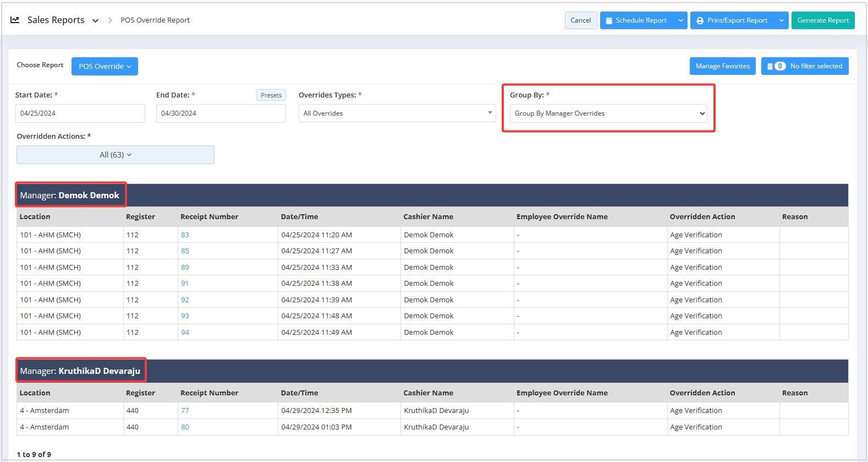Click 4 - Amsterdam location in receipt 80 row

pos(45,427)
